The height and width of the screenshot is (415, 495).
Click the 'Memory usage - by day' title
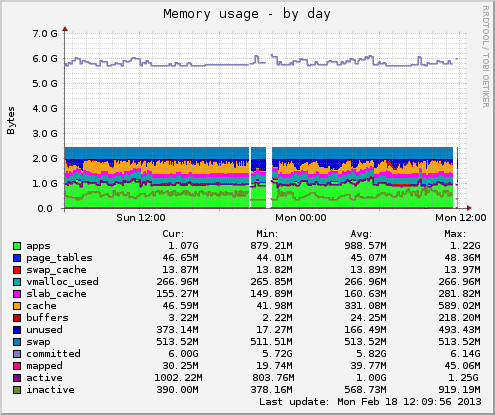coord(247,14)
